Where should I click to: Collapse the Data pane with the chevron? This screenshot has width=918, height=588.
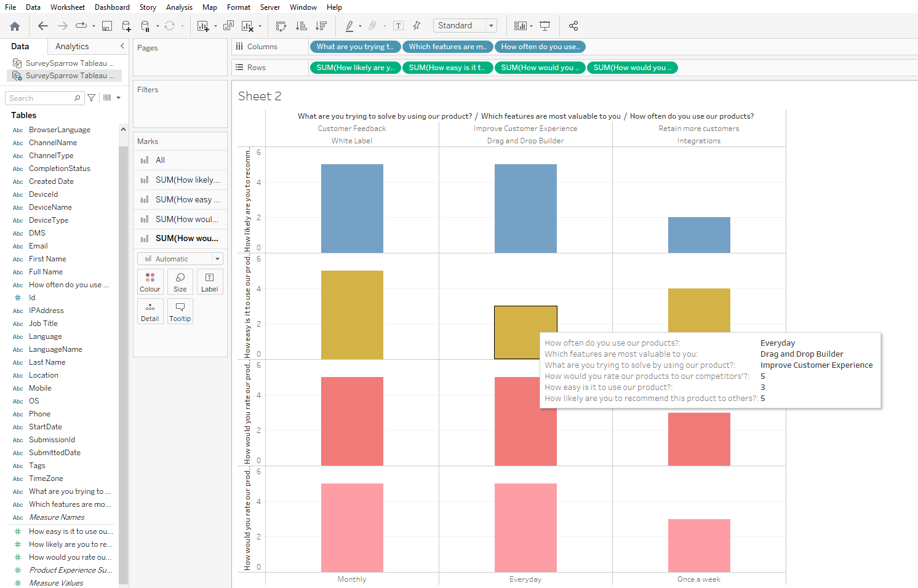pyautogui.click(x=122, y=46)
